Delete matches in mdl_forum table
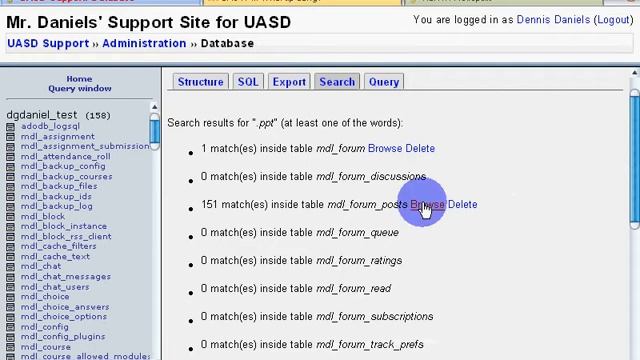The width and height of the screenshot is (640, 360). click(420, 149)
